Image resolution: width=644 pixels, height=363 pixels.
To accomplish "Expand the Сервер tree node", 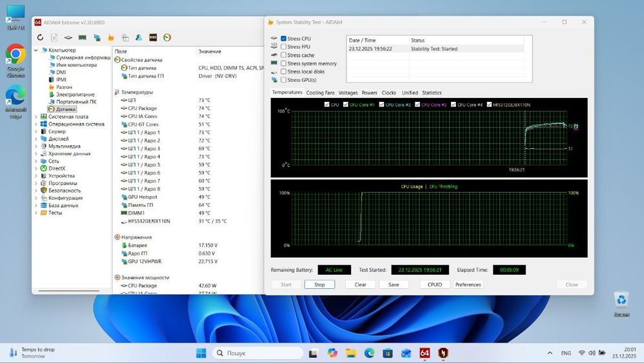I will coord(36,132).
